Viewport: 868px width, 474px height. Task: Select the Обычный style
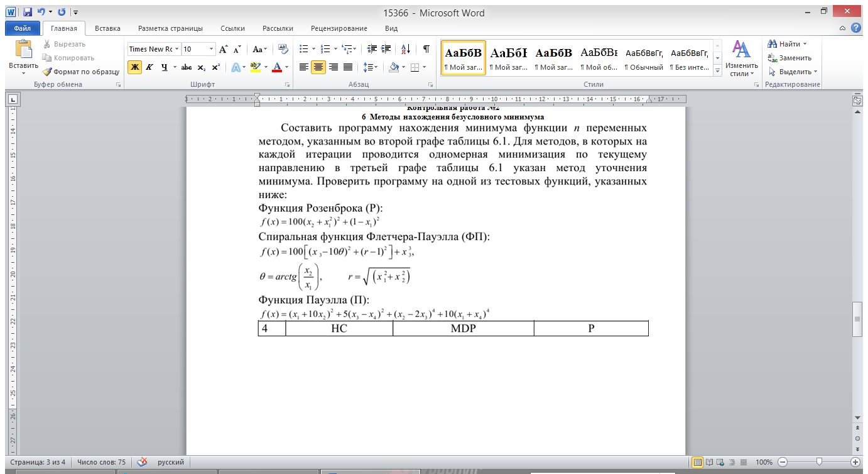click(644, 58)
